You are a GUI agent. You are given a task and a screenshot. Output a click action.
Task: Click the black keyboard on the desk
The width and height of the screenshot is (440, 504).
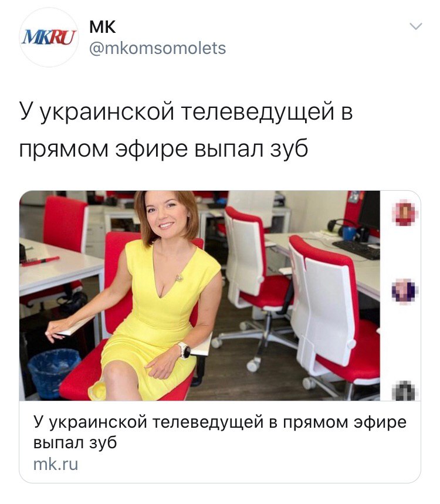[357, 249]
